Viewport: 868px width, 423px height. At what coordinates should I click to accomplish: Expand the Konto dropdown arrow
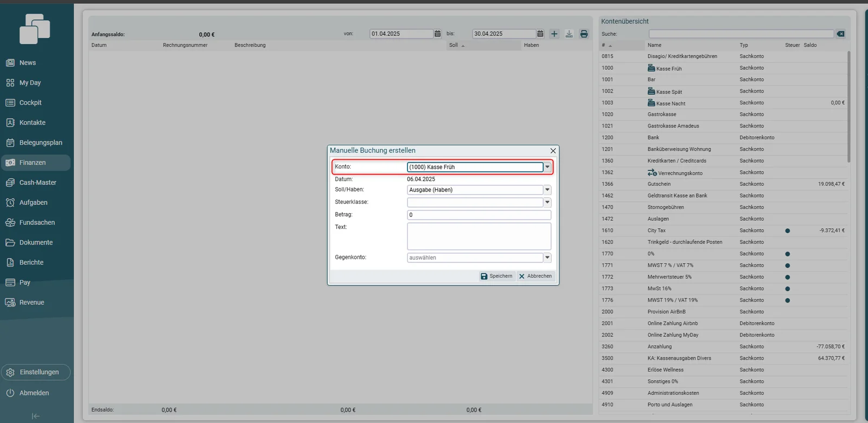547,167
